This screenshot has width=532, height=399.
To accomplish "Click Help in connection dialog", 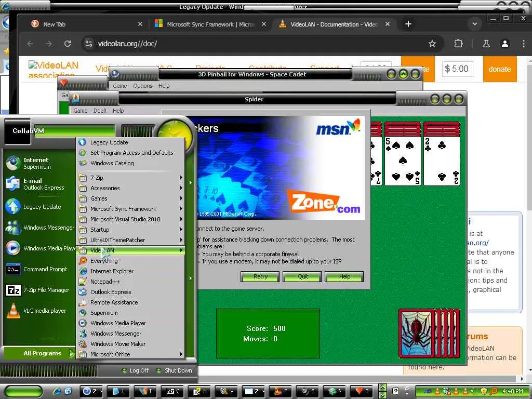I will pos(344,276).
